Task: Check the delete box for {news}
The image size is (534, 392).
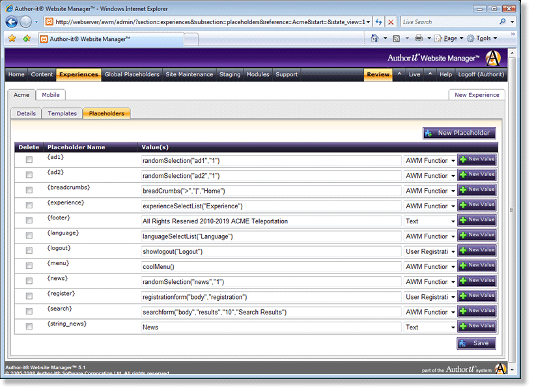Action: [x=29, y=281]
